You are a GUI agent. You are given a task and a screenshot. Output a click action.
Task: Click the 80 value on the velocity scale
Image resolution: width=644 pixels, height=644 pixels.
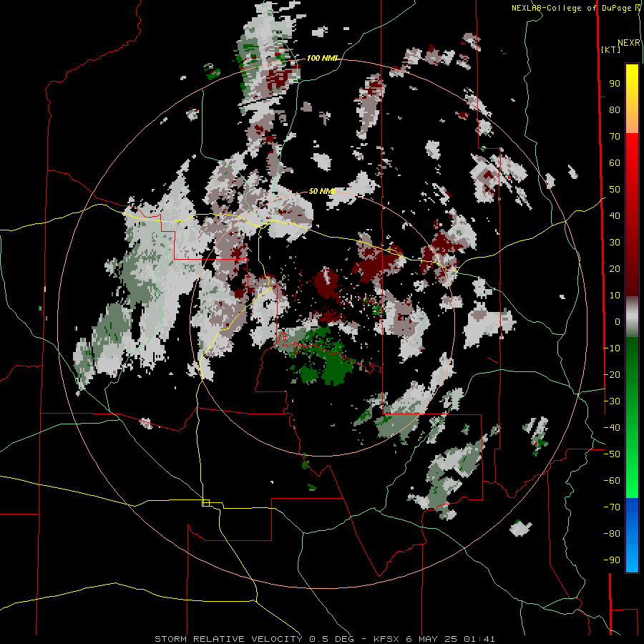pos(615,109)
